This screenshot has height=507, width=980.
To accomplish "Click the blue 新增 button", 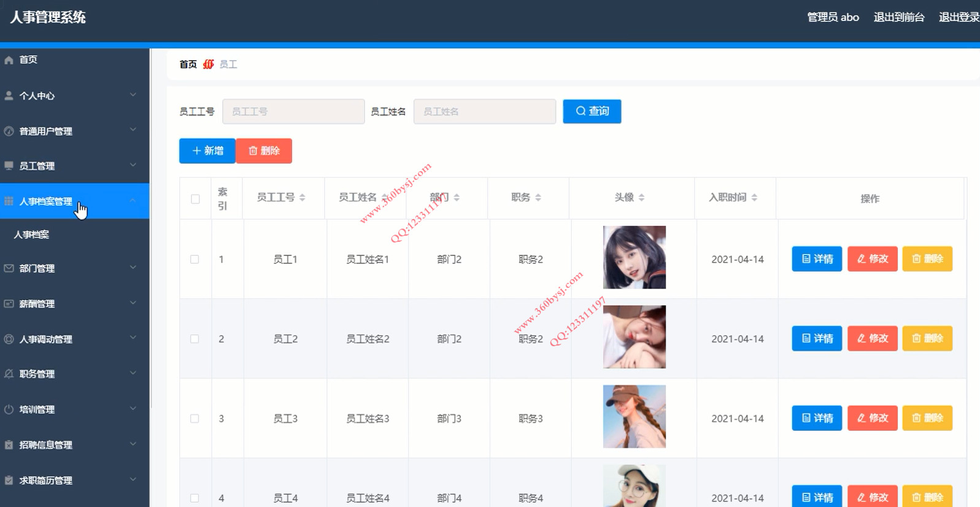I will [x=207, y=151].
